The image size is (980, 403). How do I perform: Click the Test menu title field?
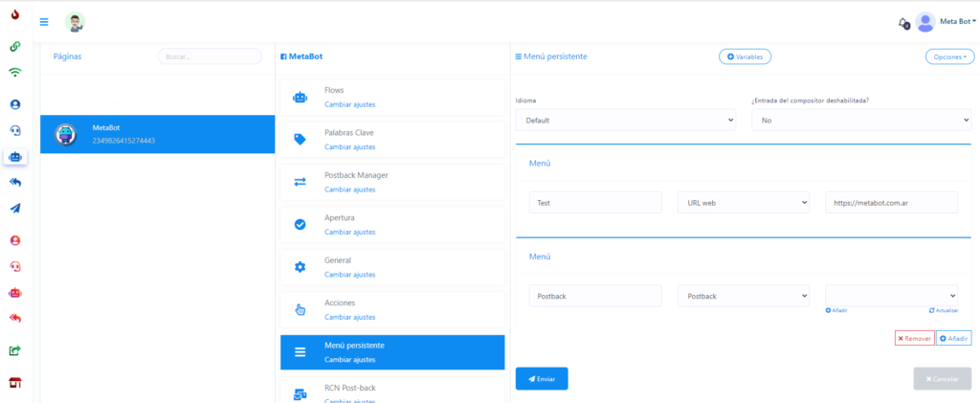pos(595,202)
